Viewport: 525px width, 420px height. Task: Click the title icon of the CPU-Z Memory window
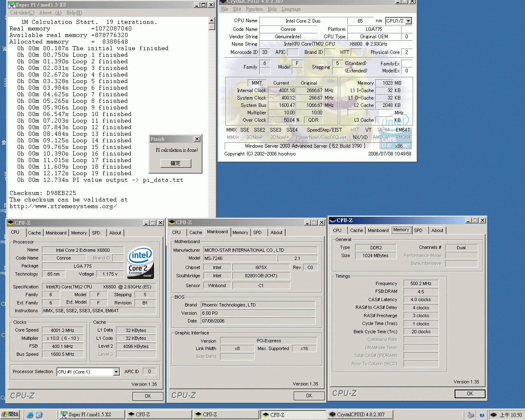[x=333, y=220]
